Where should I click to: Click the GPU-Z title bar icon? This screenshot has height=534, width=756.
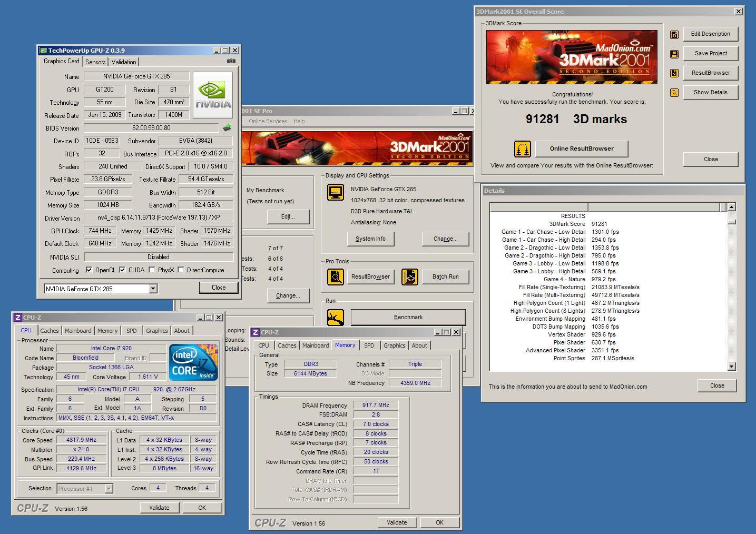43,51
